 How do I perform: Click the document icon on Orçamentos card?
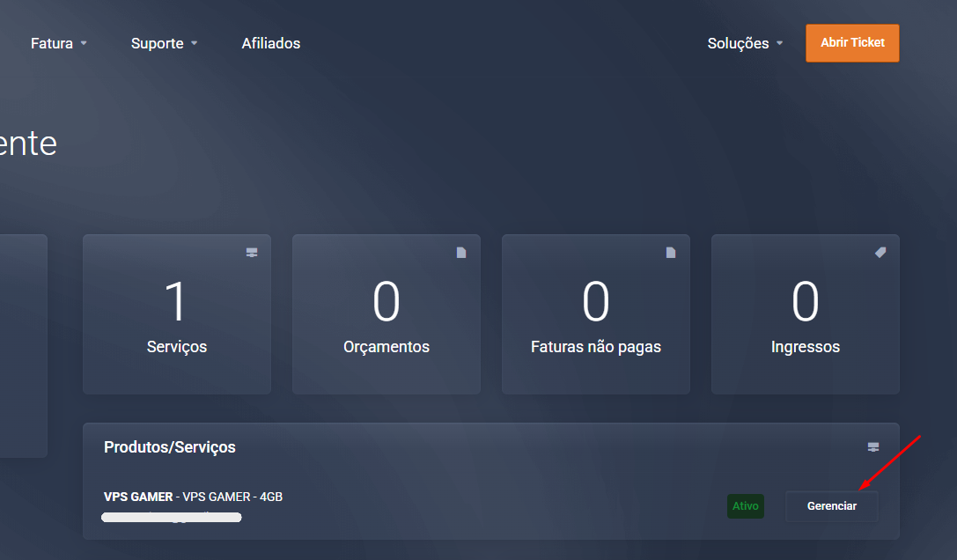point(461,252)
